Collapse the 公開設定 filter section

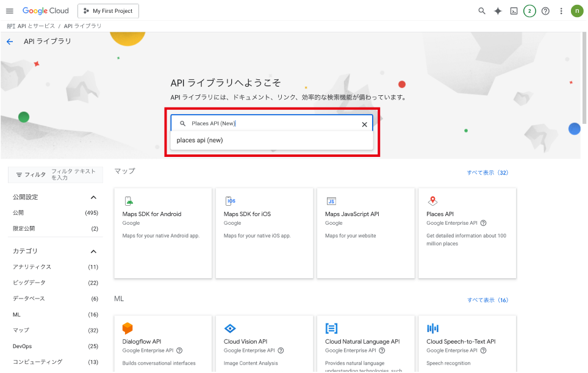[93, 197]
